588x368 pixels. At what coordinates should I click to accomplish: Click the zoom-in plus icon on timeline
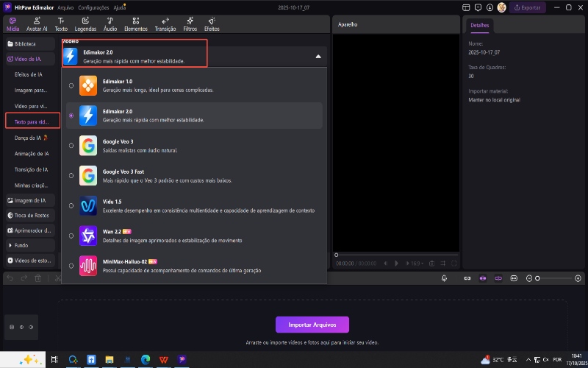pos(578,278)
